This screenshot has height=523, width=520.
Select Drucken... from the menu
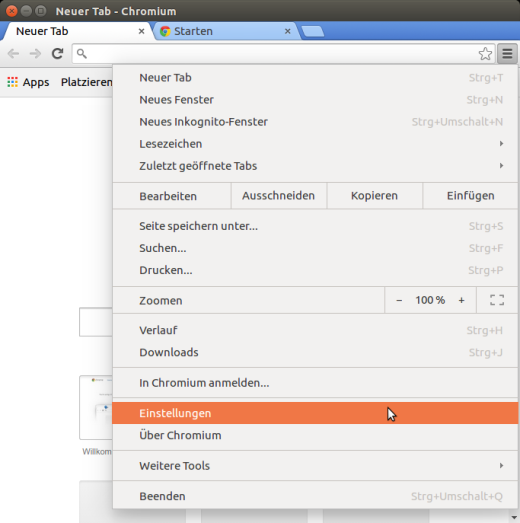tap(315, 270)
